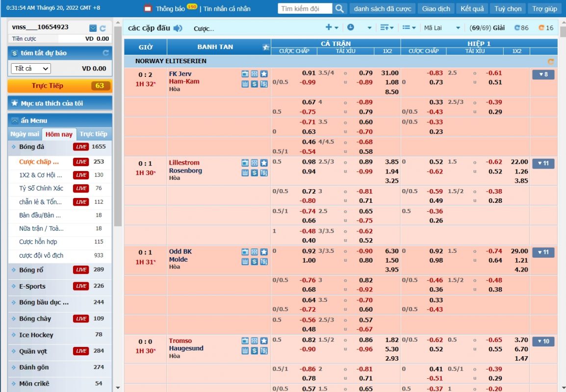The image size is (566, 392).
Task: Open the Kết quả results page
Action: 472,9
